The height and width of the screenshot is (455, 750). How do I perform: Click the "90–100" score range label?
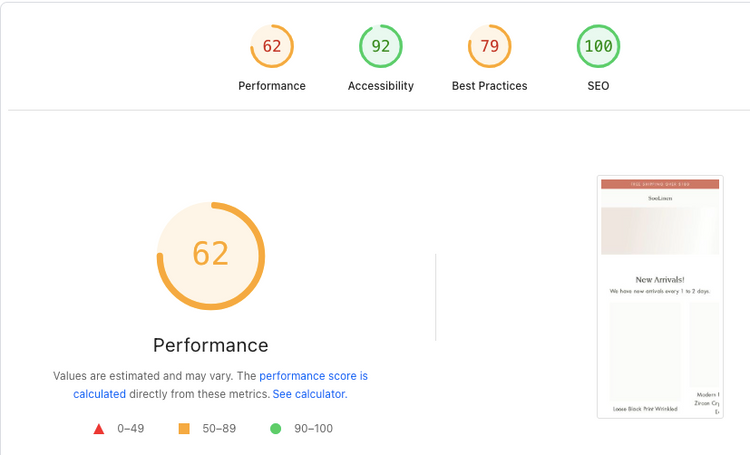tap(313, 429)
